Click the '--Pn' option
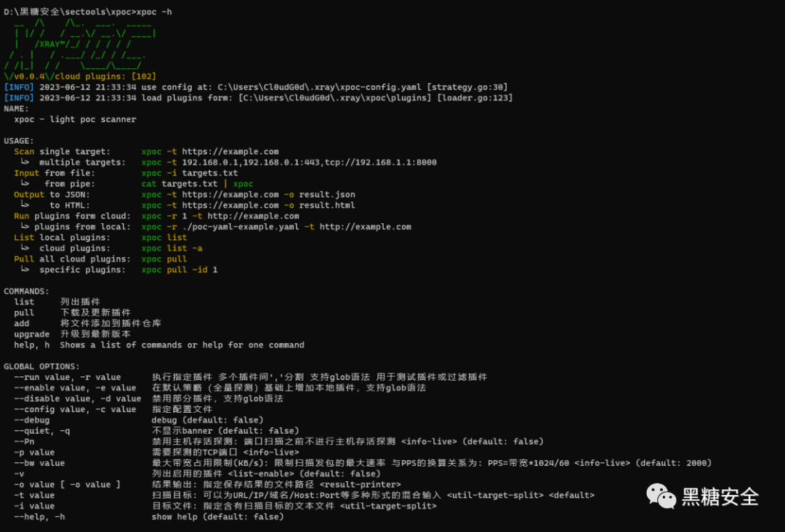Image resolution: width=785 pixels, height=532 pixels. (24, 442)
